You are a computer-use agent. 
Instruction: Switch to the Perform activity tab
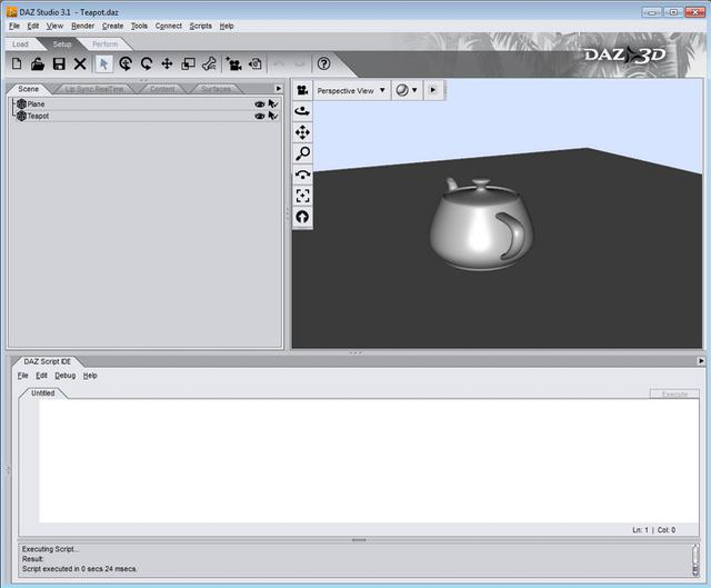(x=105, y=44)
